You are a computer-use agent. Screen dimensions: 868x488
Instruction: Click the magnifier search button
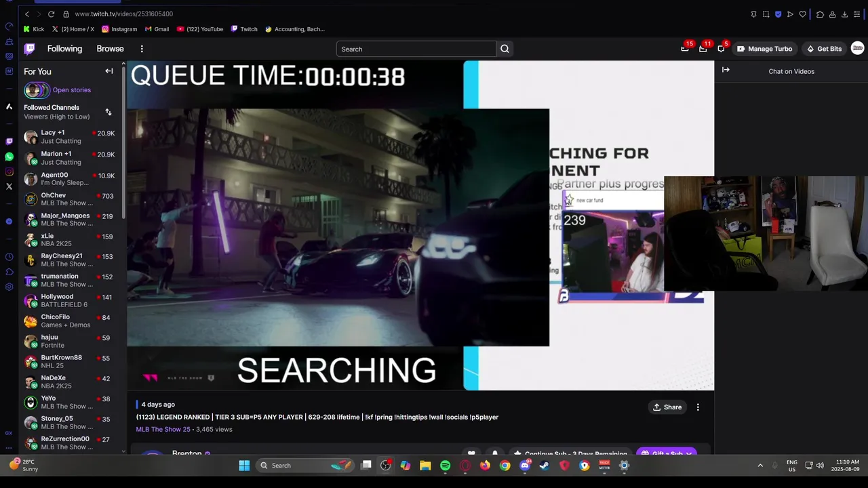505,49
